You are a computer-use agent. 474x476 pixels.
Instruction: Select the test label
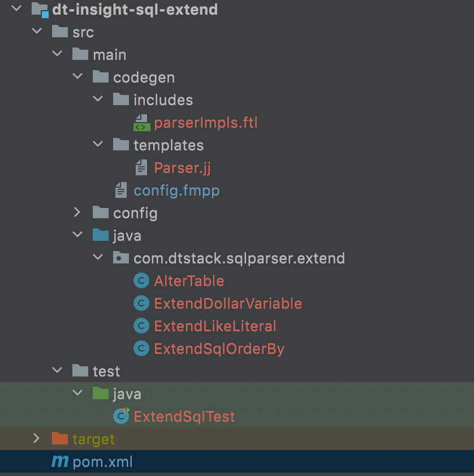click(106, 371)
